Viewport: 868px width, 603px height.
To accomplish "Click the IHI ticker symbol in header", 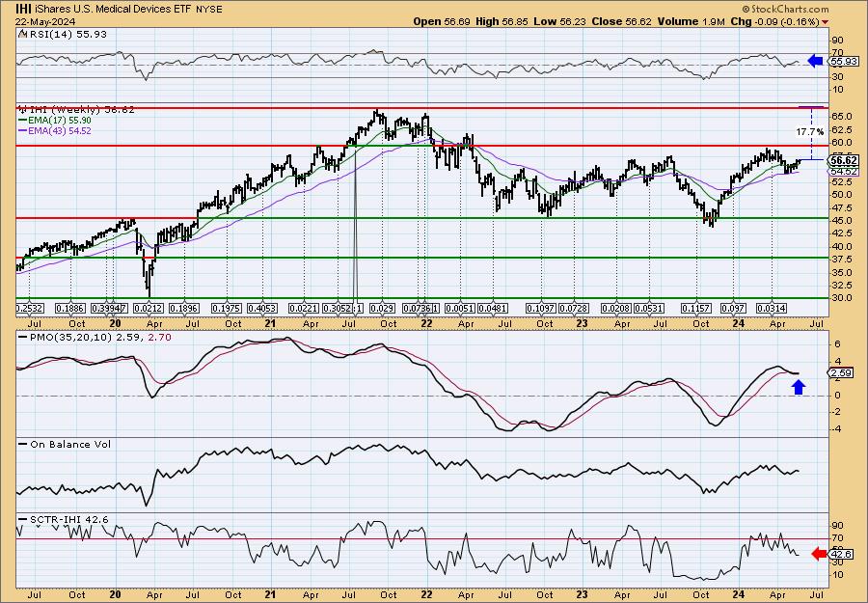I will pos(23,9).
